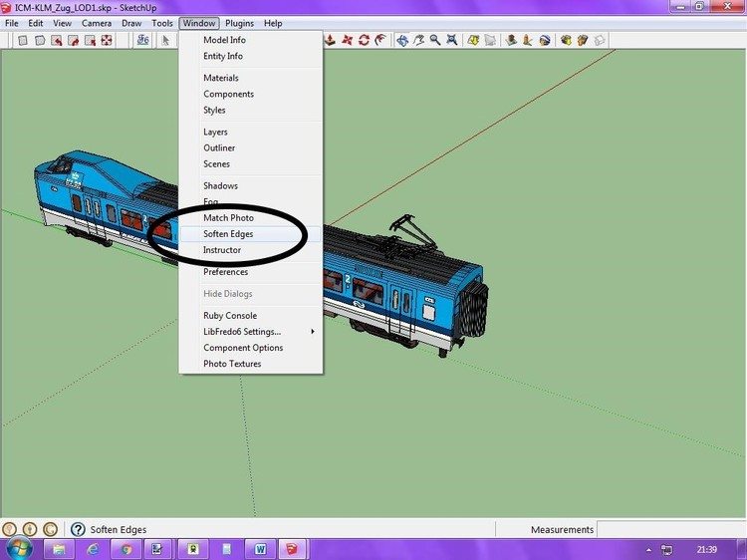Click the geo-location status circle icon
Screen dimensions: 747x560
(x=9, y=529)
